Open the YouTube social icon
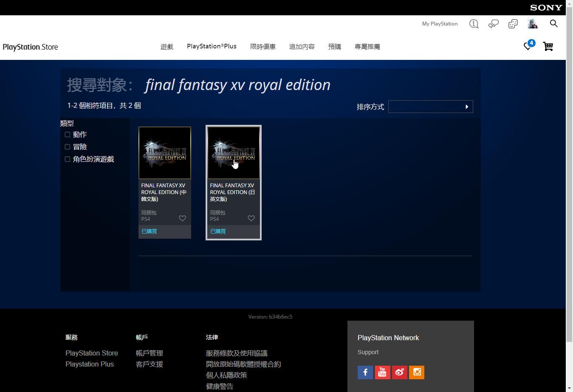 (382, 372)
